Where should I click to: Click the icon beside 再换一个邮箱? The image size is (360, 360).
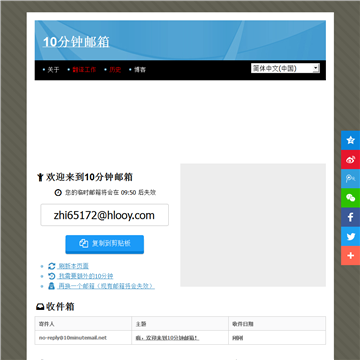52,286
